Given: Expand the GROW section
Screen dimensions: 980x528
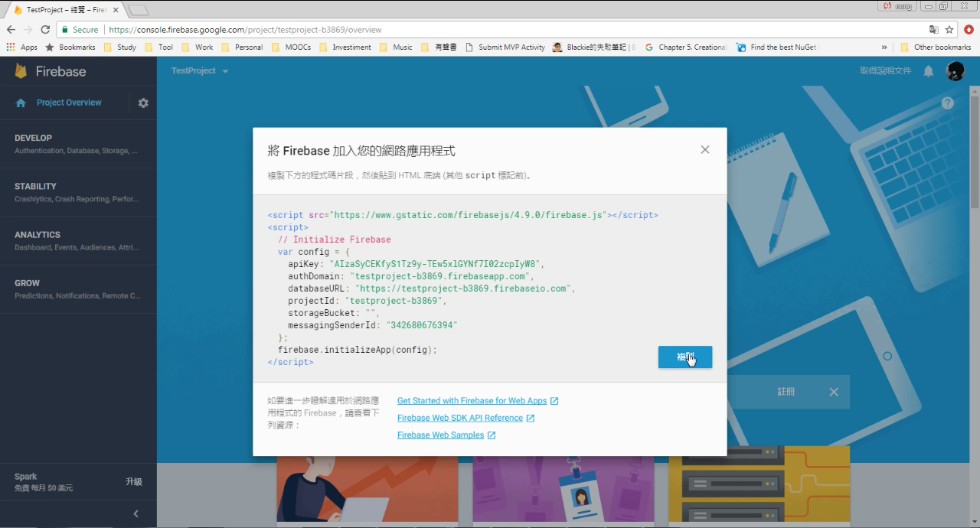Looking at the screenshot, I should pos(78,288).
